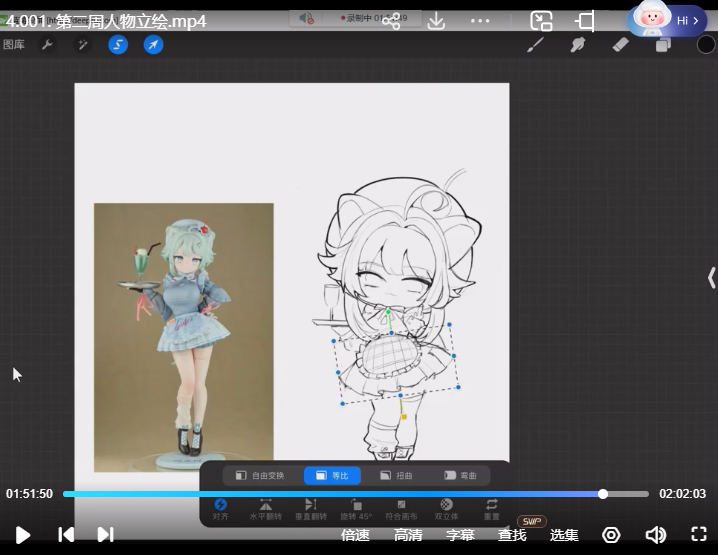Select the Procreate eraser tool
The image size is (718, 555).
(620, 45)
